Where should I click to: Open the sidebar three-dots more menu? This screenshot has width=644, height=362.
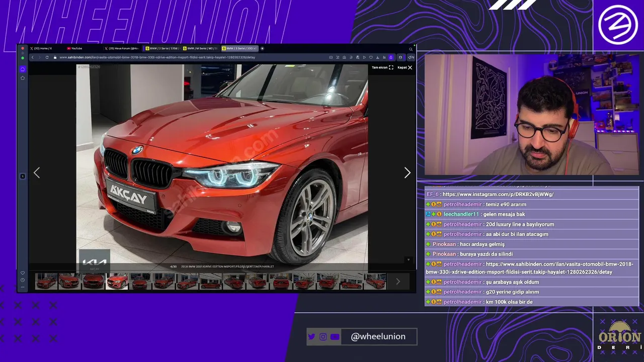tap(23, 287)
